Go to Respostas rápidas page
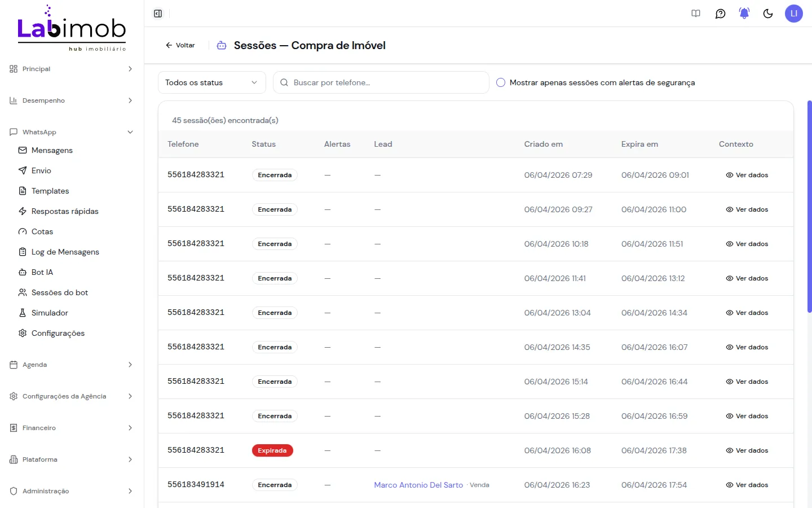Screen dimensions: 812x508 coord(65,211)
